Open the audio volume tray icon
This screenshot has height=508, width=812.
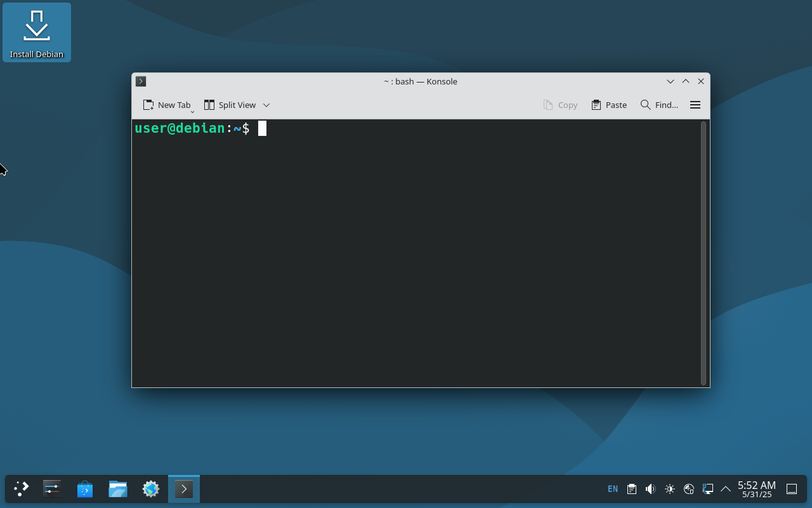coord(651,488)
